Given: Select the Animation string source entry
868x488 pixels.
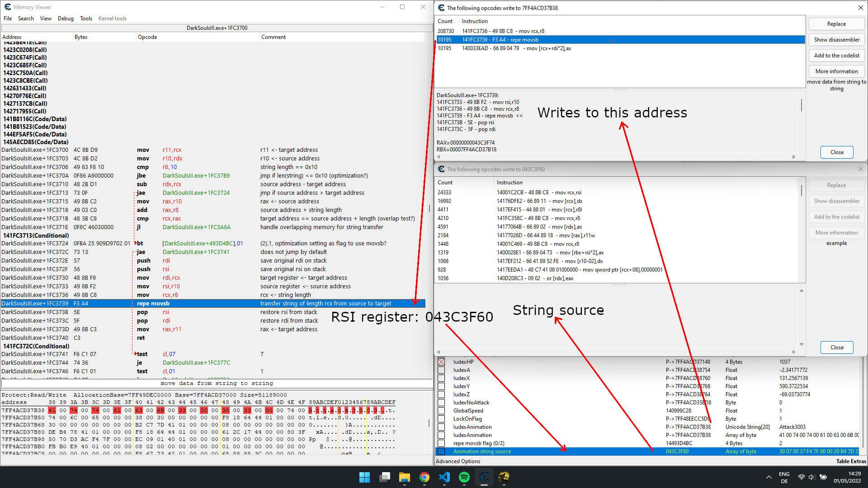Looking at the screenshot, I should click(x=482, y=451).
